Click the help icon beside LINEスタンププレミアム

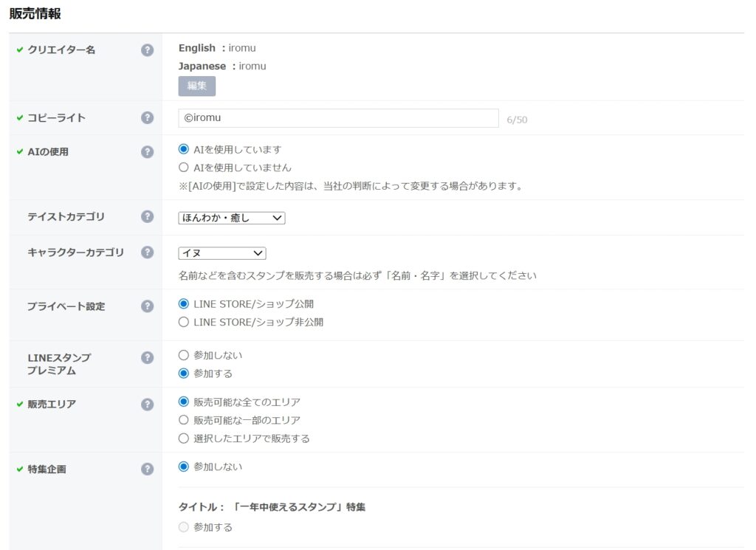[148, 358]
